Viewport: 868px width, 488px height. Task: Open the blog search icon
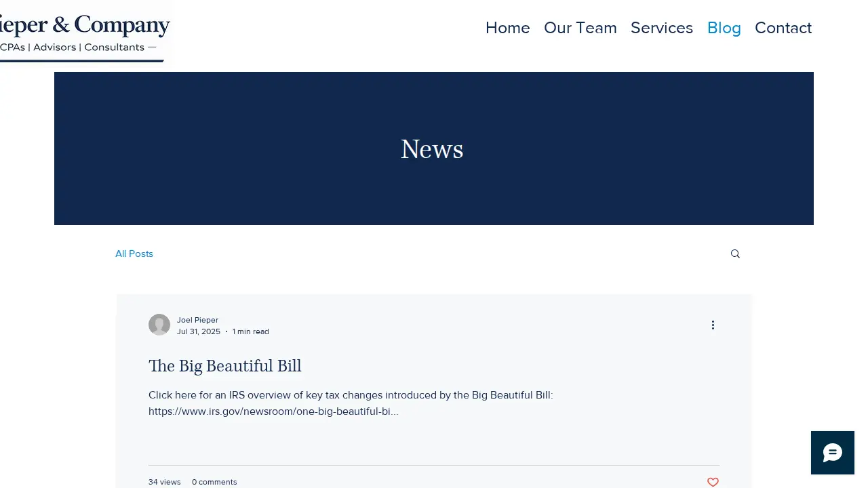click(x=735, y=253)
